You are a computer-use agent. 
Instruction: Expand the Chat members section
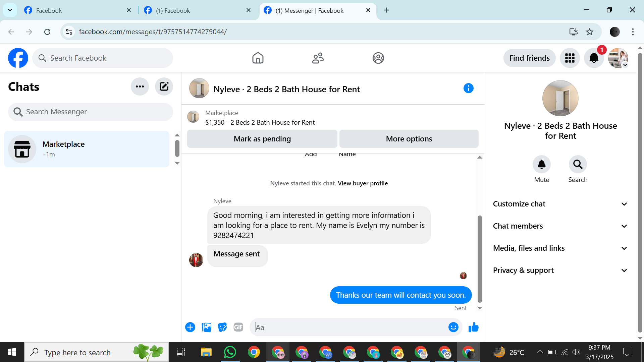tap(560, 226)
